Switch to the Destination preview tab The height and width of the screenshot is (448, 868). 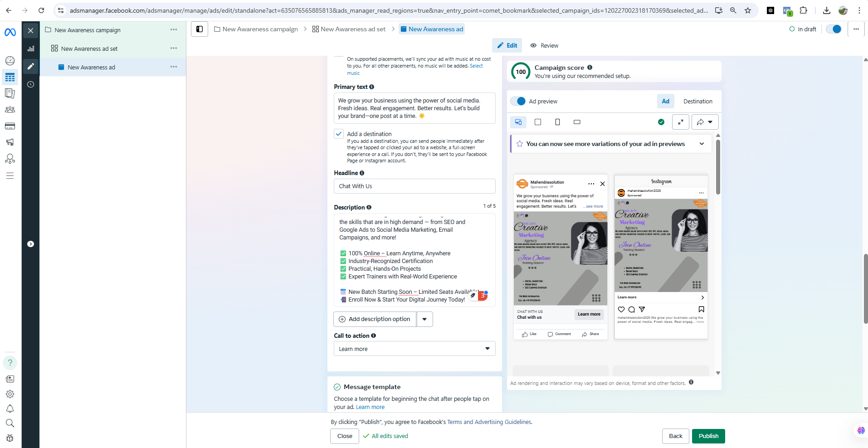point(697,101)
